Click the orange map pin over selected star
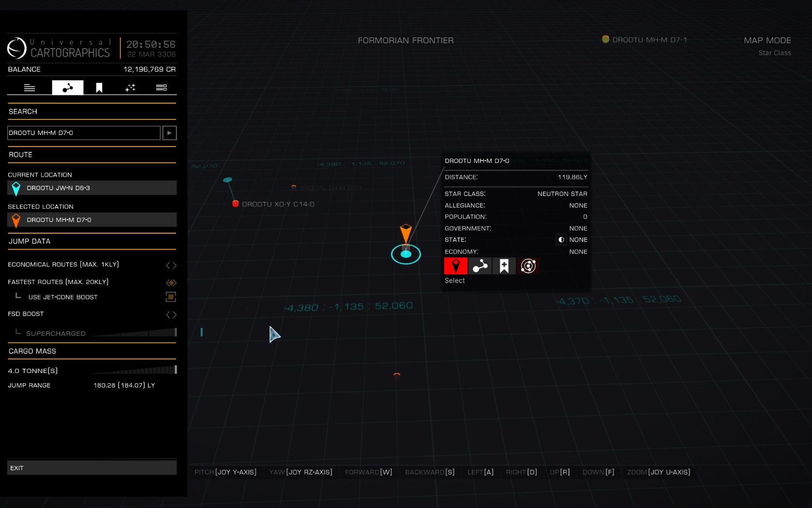The width and height of the screenshot is (812, 508). (x=406, y=233)
